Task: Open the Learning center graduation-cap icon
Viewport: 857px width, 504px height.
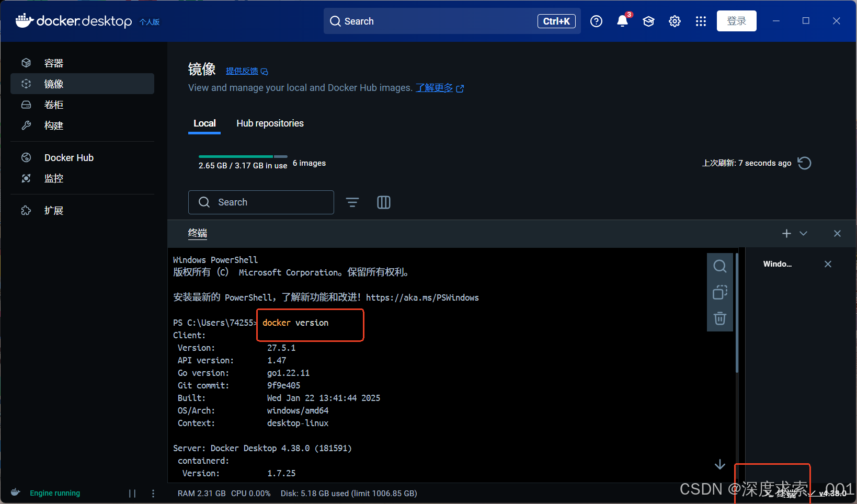Action: (x=648, y=21)
